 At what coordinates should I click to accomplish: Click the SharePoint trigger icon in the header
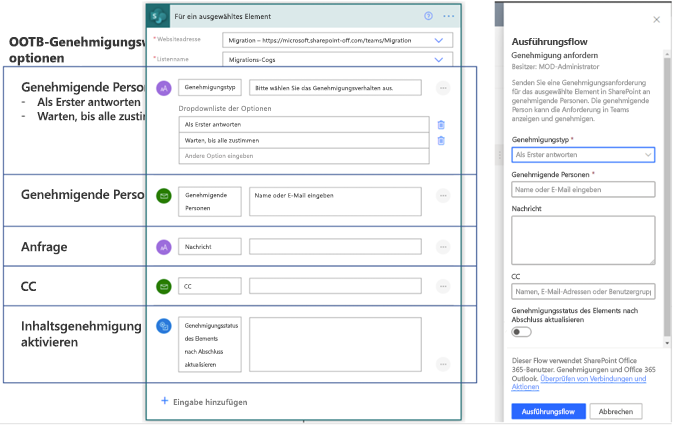158,16
